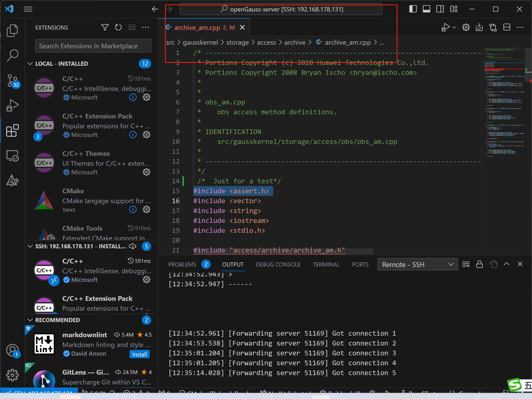Collapse the RECOMMENDED extensions section
The width and height of the screenshot is (532, 399).
[30, 320]
